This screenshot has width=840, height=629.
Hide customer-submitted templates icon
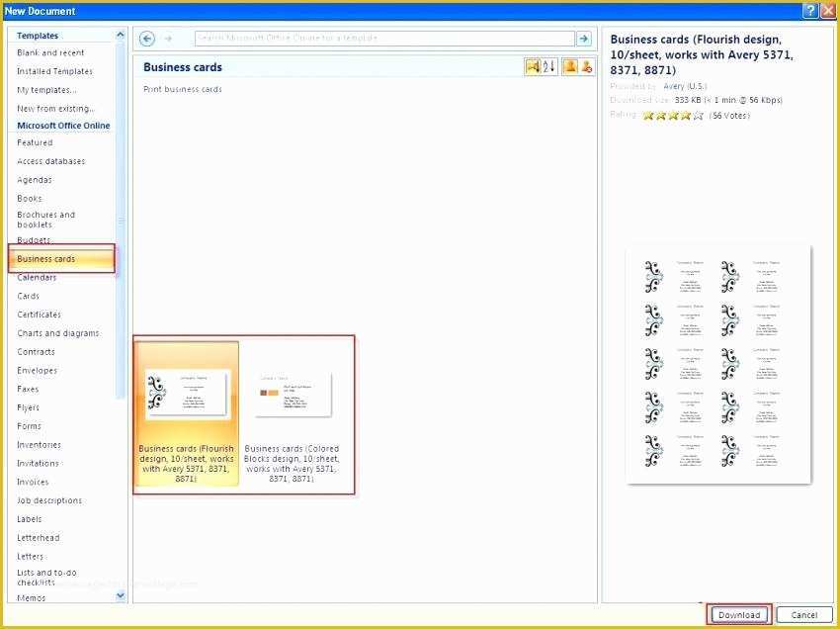(587, 66)
